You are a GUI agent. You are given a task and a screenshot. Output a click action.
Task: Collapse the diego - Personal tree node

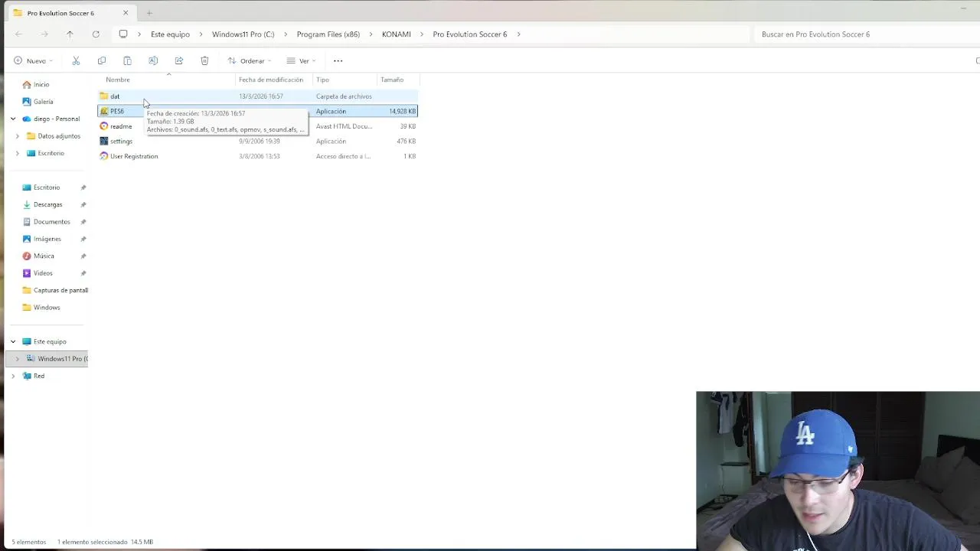(13, 119)
